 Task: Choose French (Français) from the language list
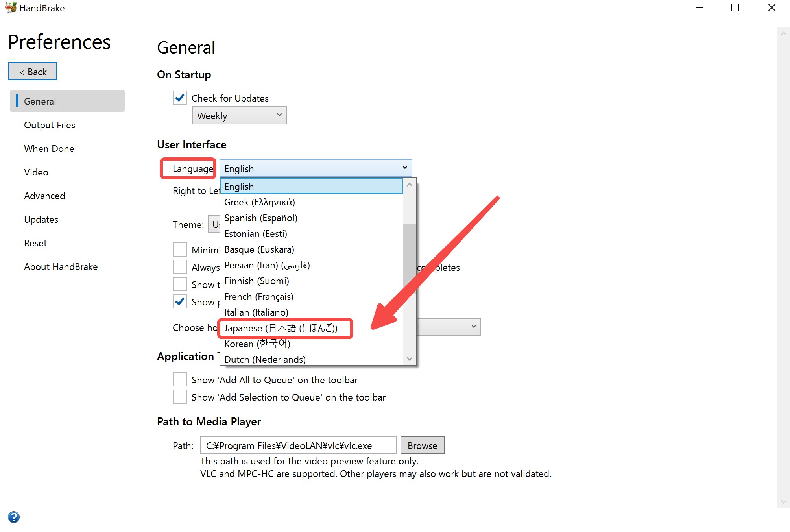pyautogui.click(x=311, y=296)
